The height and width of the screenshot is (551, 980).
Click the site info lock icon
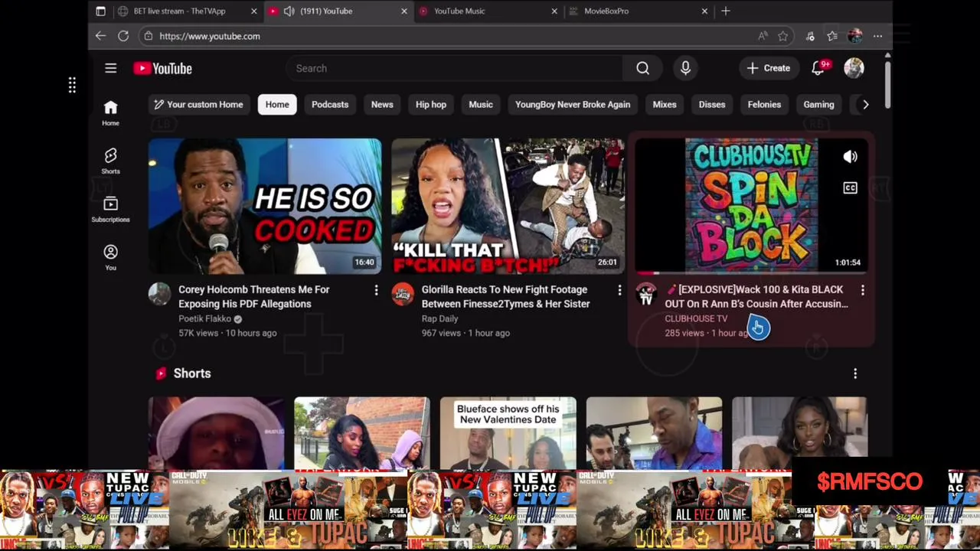149,36
